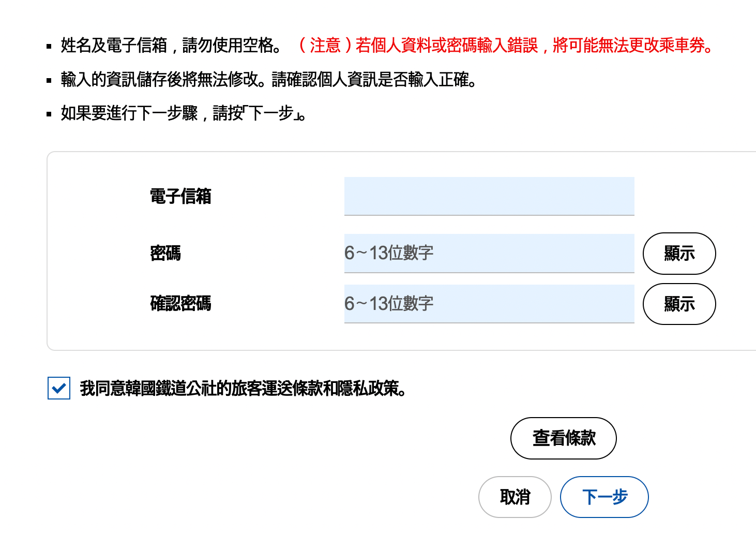Viewport: 756px width, 533px height.
Task: Proceed by clicking 下一步 button
Action: pyautogui.click(x=604, y=497)
